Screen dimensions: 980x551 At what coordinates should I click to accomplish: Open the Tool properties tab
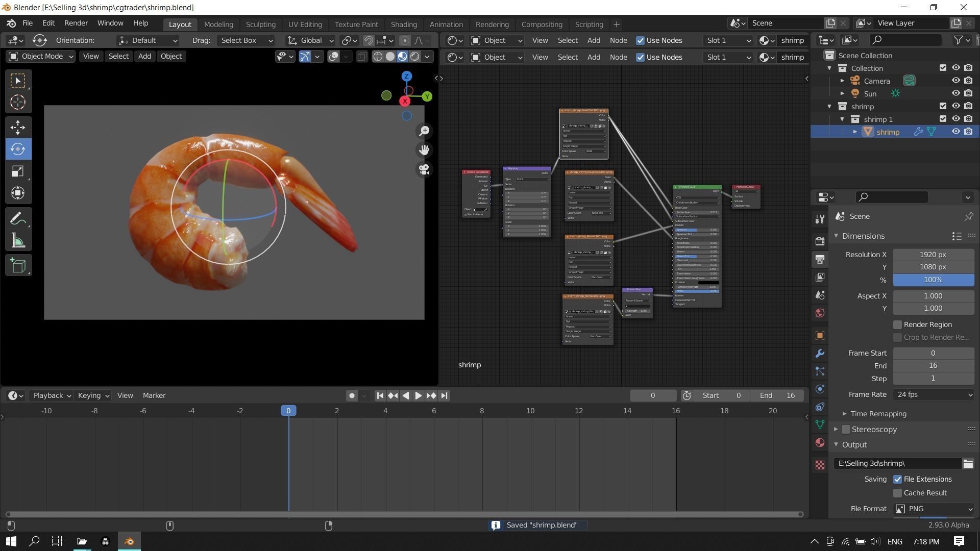click(820, 219)
